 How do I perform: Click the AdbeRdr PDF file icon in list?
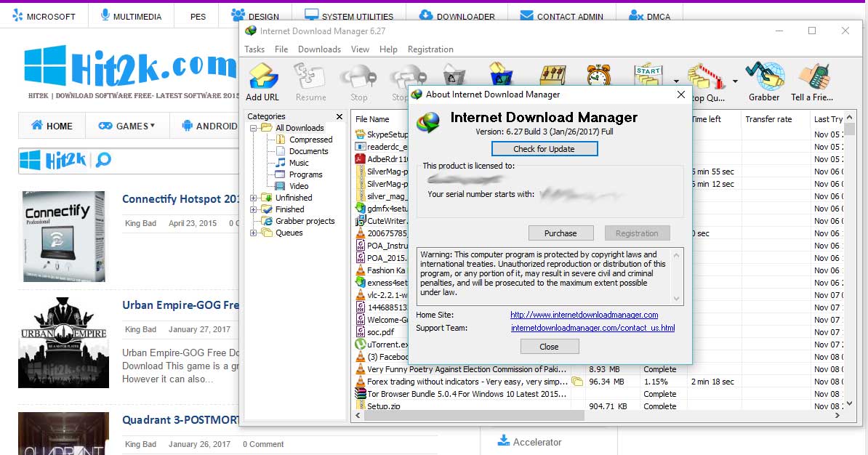(x=360, y=159)
